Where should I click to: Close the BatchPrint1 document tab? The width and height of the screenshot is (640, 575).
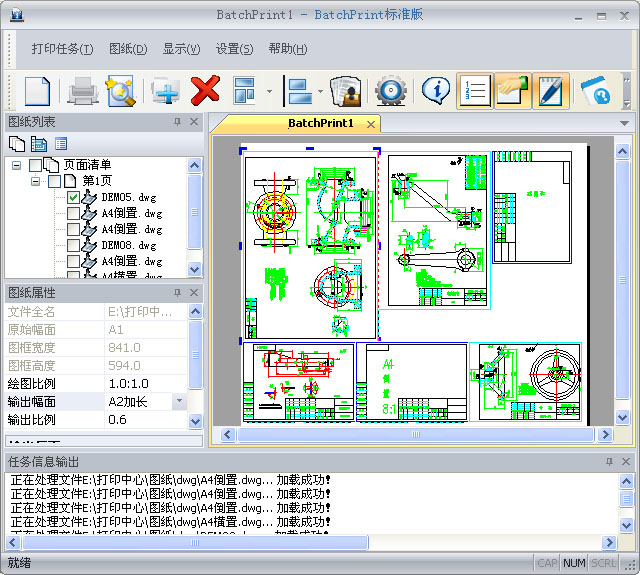tap(370, 124)
